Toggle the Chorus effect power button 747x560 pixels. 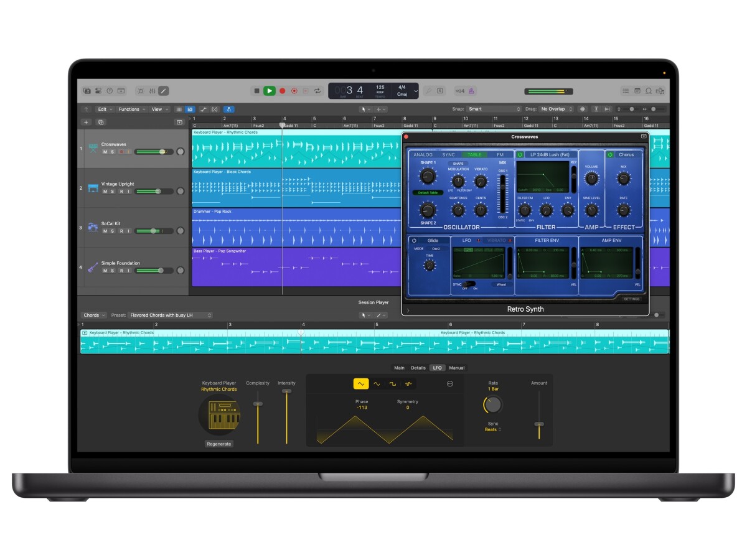pyautogui.click(x=610, y=154)
